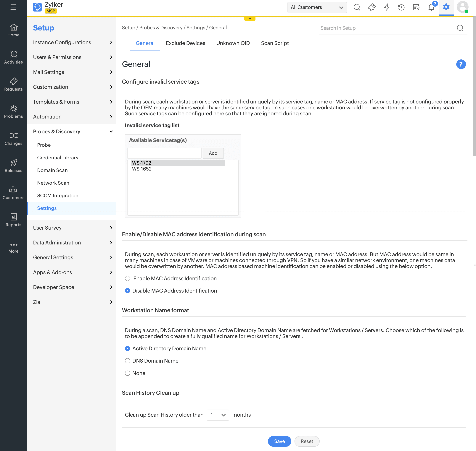This screenshot has height=451, width=476.
Task: Toggle the hamburger menu icon
Action: click(13, 7)
